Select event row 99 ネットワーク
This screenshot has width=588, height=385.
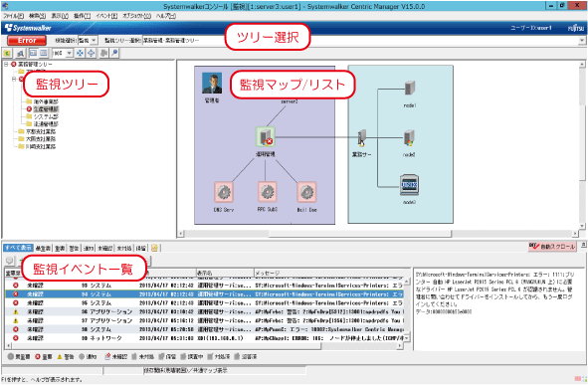[204, 338]
